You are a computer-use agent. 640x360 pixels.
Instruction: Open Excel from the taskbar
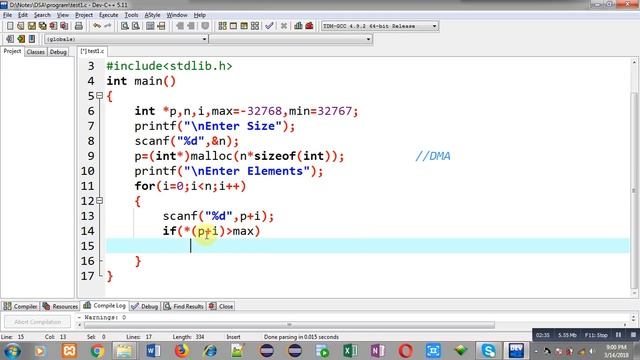(350, 351)
